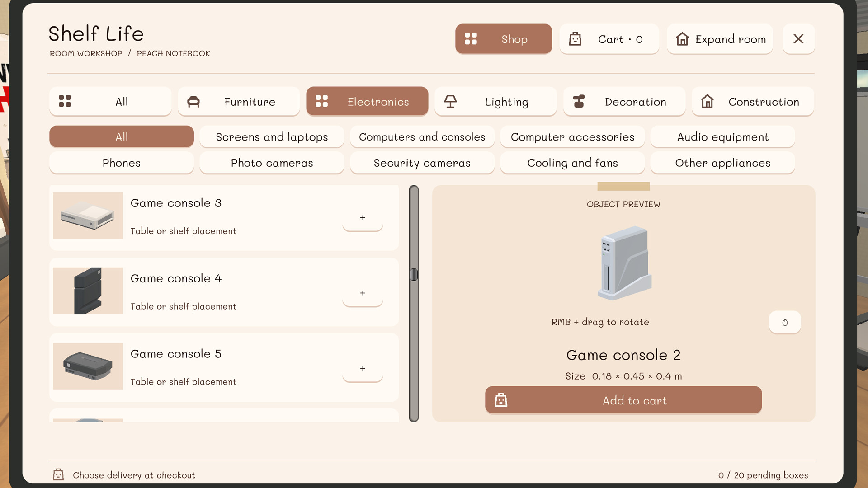
Task: Close the shop window
Action: [x=798, y=39]
